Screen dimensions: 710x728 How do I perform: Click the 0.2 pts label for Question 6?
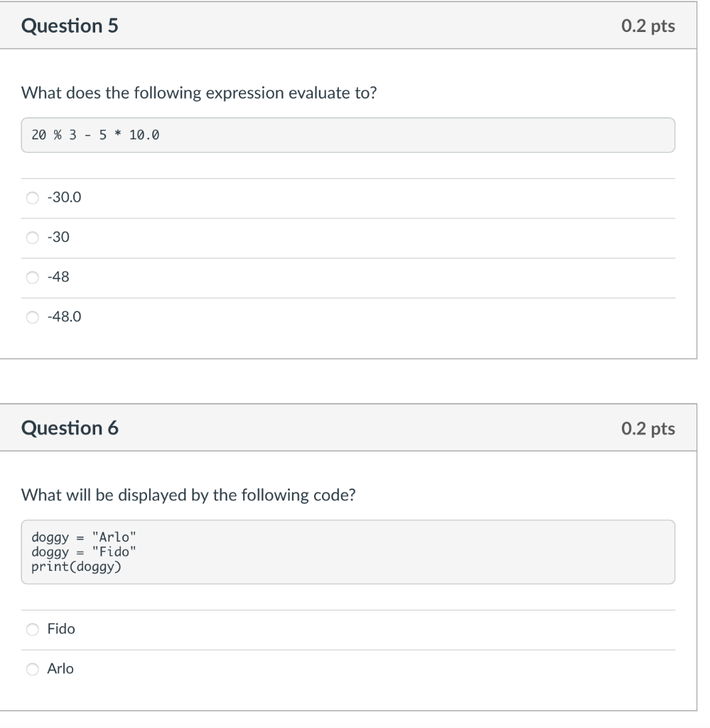tap(650, 428)
